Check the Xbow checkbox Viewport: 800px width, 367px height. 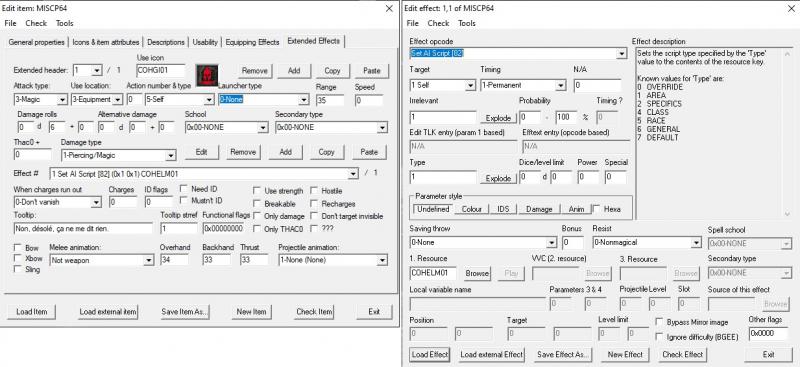point(18,258)
